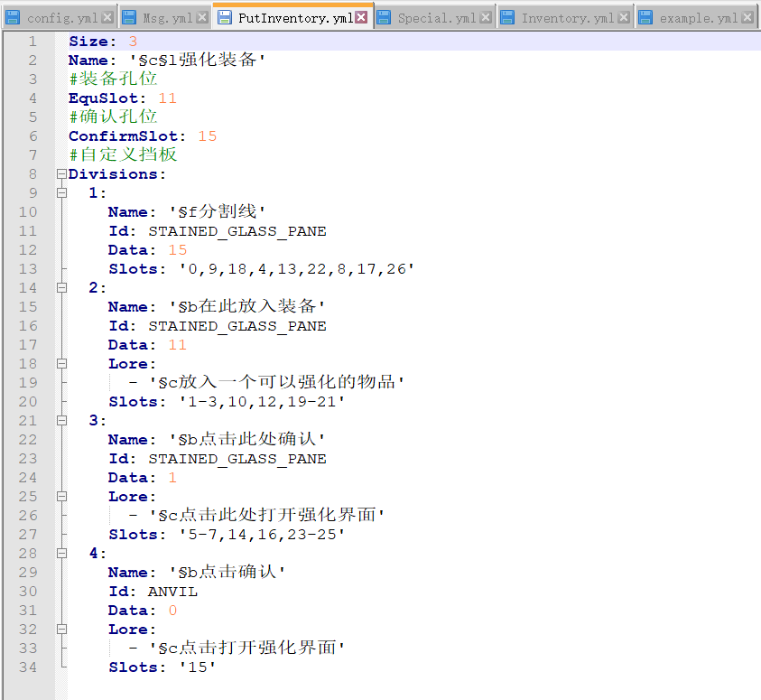Click the Divisions key

[x=117, y=173]
